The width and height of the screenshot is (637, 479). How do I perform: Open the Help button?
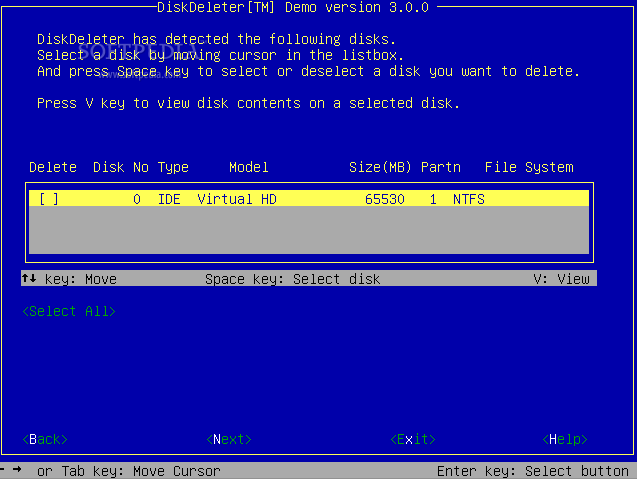click(x=565, y=439)
